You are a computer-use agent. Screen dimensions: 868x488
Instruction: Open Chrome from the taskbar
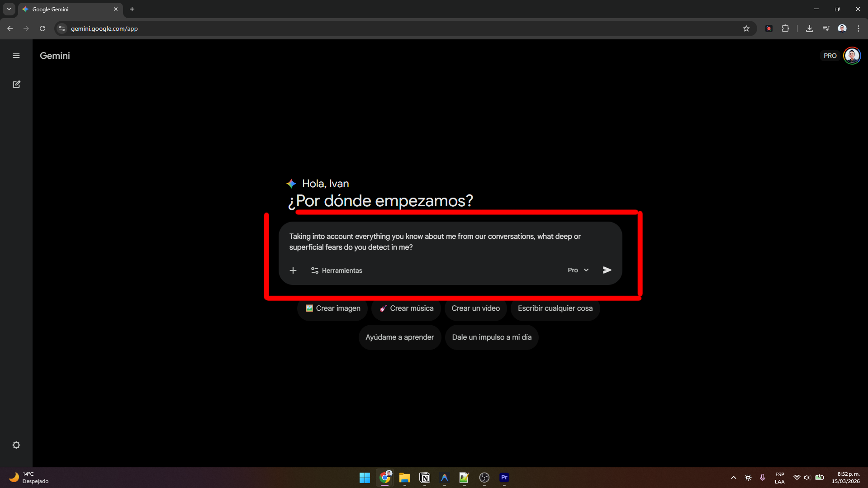point(385,478)
